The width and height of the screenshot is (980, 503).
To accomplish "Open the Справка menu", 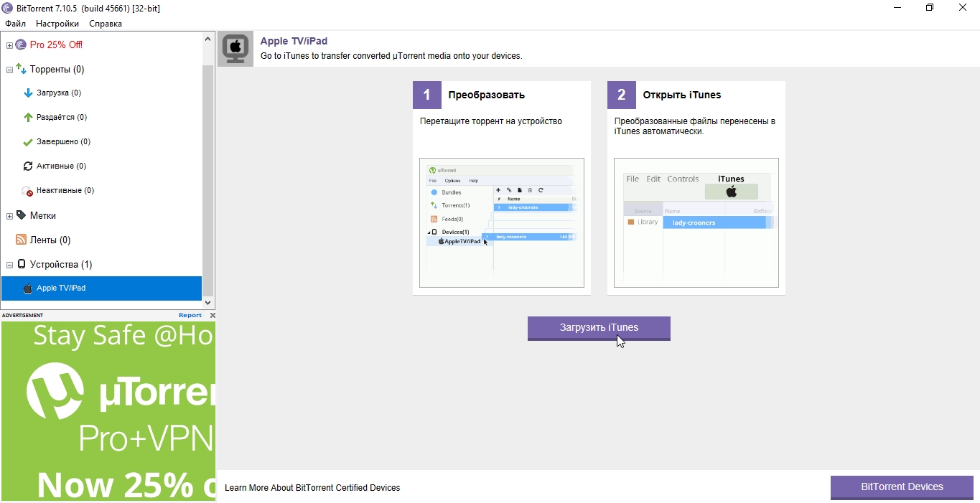I will tap(106, 24).
